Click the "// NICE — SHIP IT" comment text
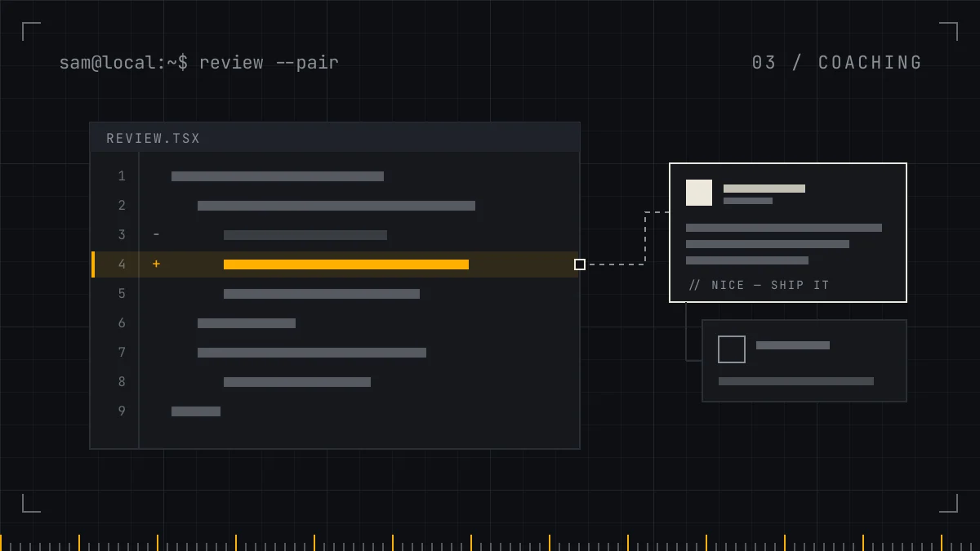 759,285
